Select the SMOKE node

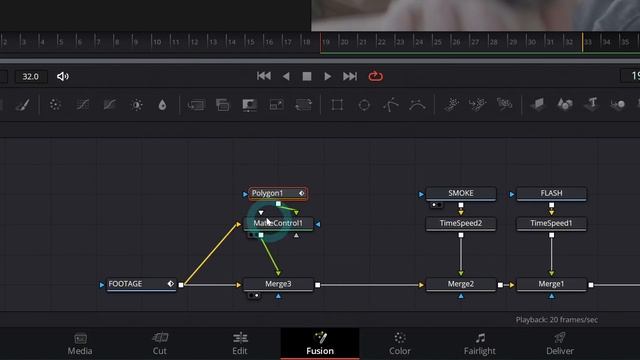tap(461, 193)
